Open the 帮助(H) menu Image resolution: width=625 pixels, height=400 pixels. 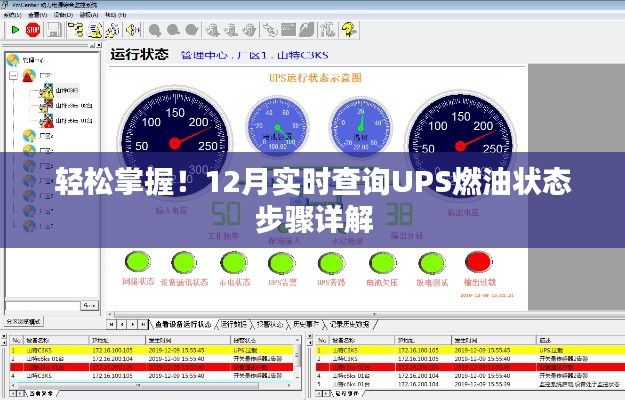point(116,15)
